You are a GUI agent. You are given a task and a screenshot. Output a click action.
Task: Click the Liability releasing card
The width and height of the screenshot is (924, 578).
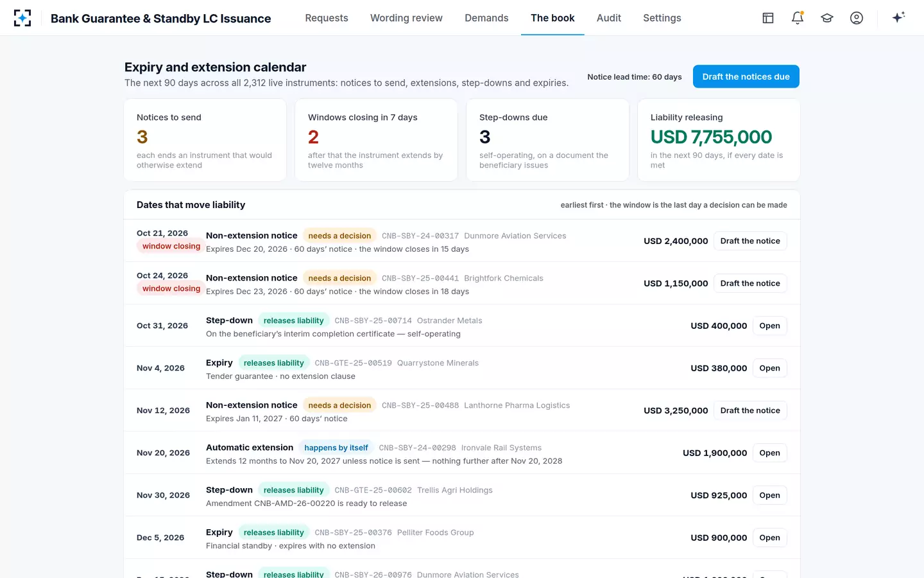(x=719, y=140)
